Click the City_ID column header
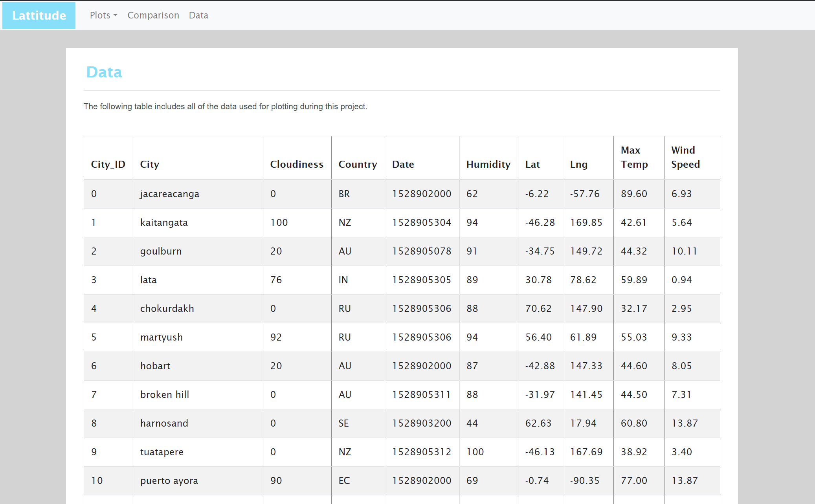Screen dimensions: 815x504 coord(108,164)
